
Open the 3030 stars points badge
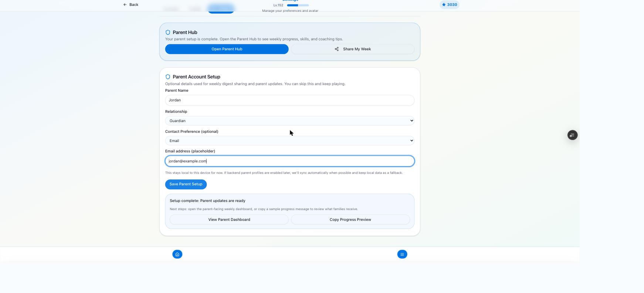pyautogui.click(x=450, y=5)
